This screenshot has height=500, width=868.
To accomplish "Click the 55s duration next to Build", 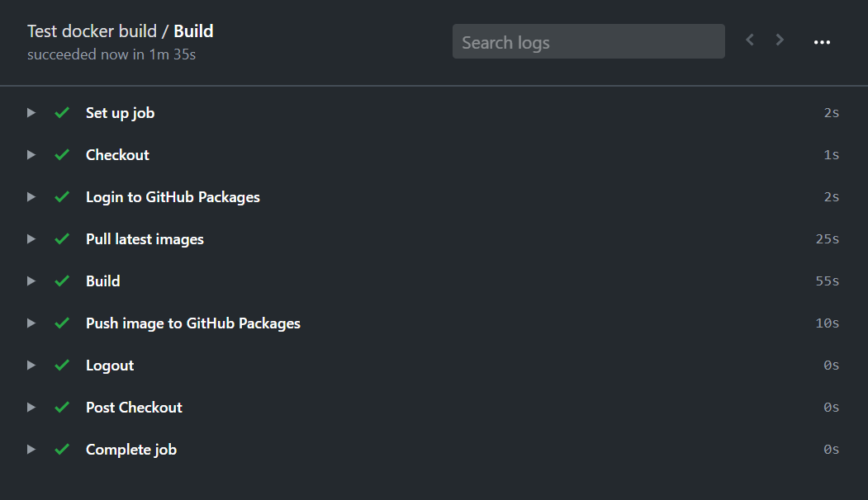I will point(827,281).
